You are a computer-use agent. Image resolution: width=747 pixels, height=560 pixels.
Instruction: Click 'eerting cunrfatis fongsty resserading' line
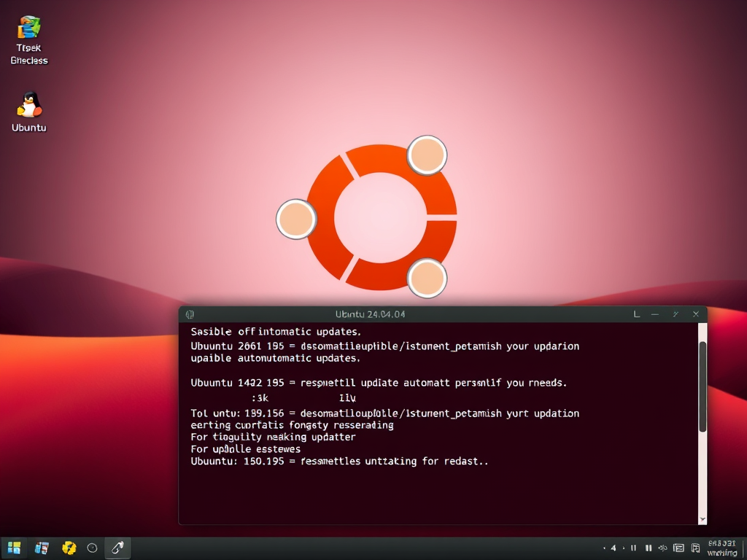tap(292, 425)
